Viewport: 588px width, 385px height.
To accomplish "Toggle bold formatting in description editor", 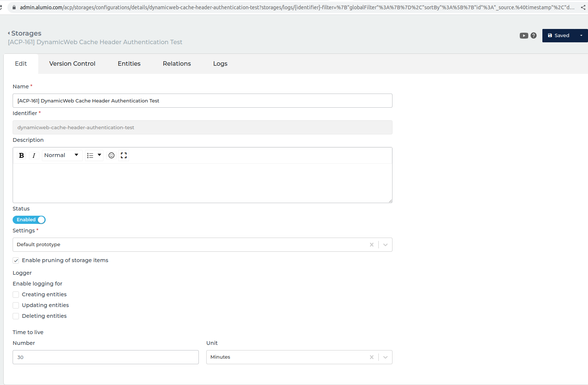I will point(22,156).
